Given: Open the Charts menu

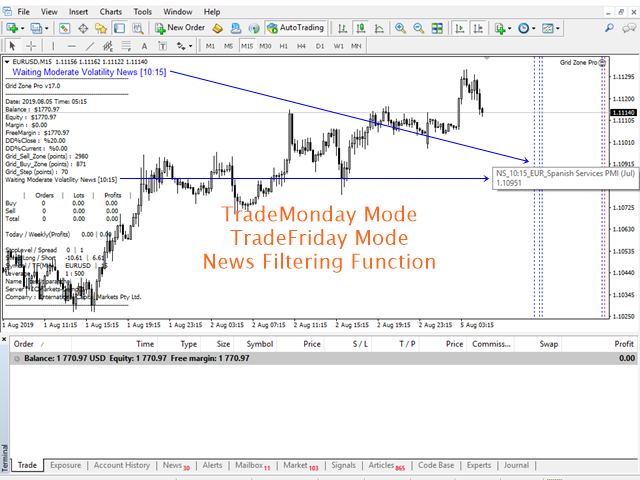Looking at the screenshot, I should click(111, 12).
